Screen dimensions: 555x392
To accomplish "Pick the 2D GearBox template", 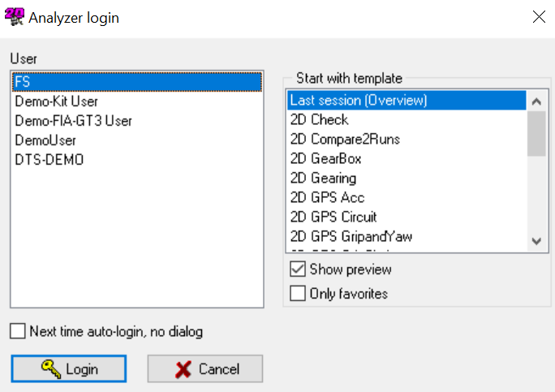I will [326, 159].
